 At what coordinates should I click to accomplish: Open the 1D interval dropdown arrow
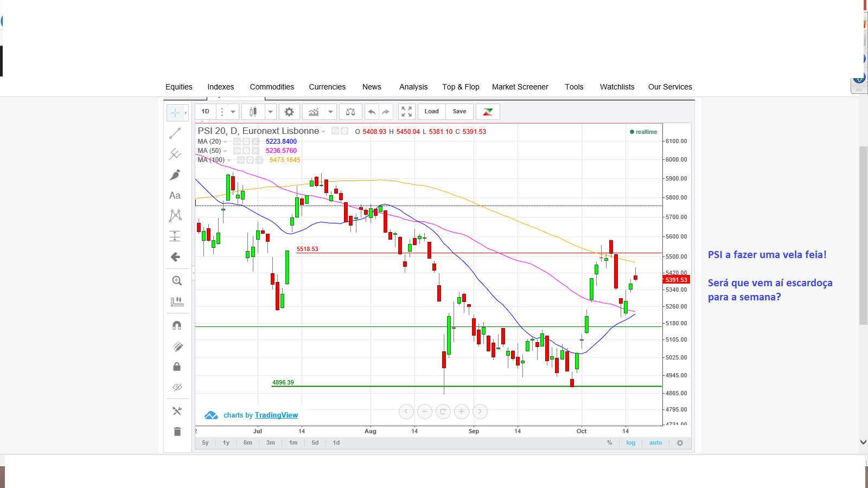pos(233,112)
